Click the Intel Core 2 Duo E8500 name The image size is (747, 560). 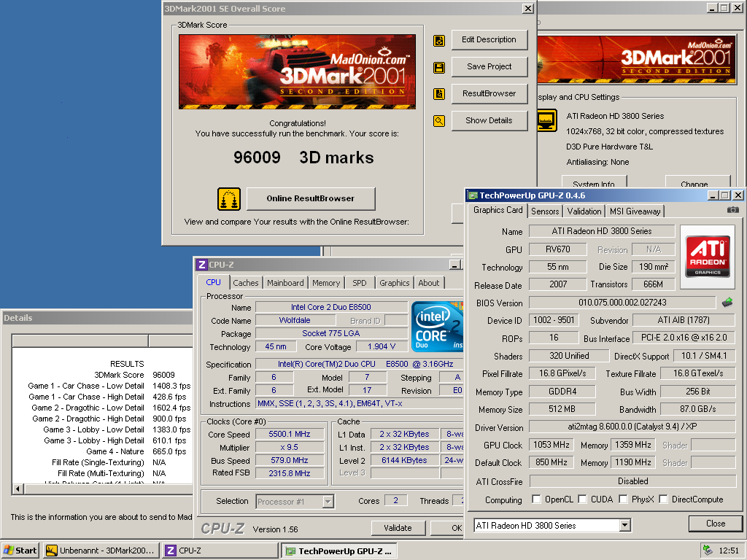tap(331, 307)
